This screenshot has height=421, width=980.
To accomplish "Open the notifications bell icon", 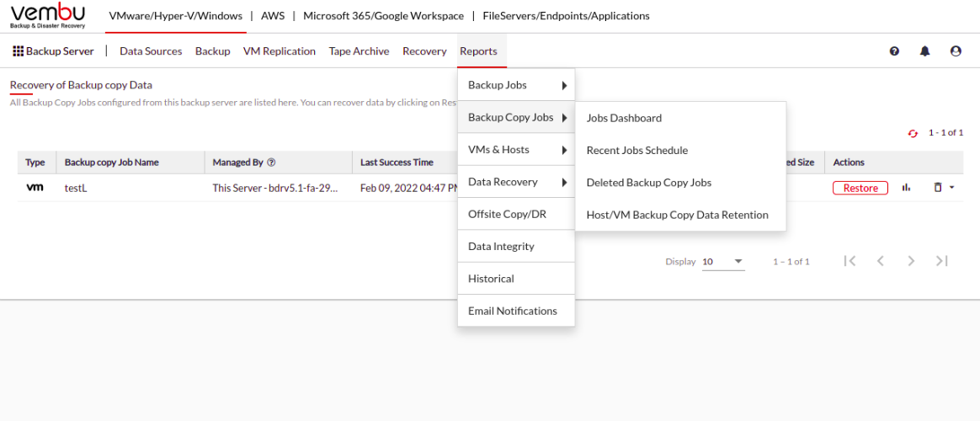I will point(925,51).
